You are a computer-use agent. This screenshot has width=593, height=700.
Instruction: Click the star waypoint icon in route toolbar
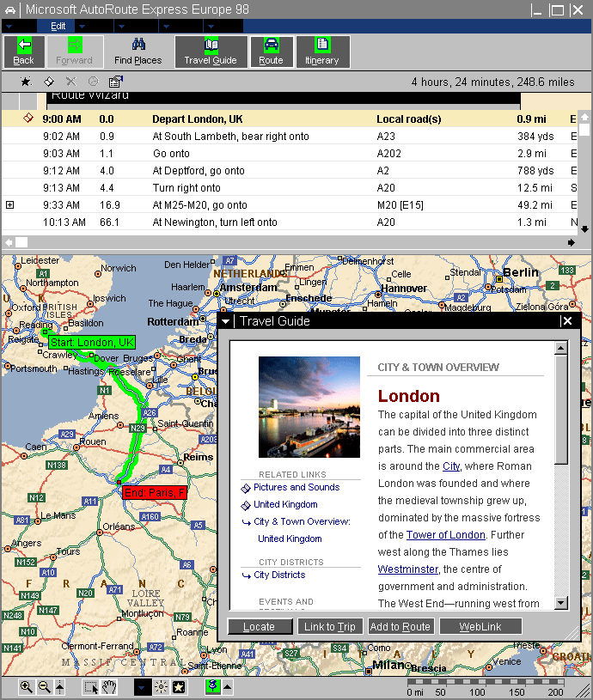(26, 82)
